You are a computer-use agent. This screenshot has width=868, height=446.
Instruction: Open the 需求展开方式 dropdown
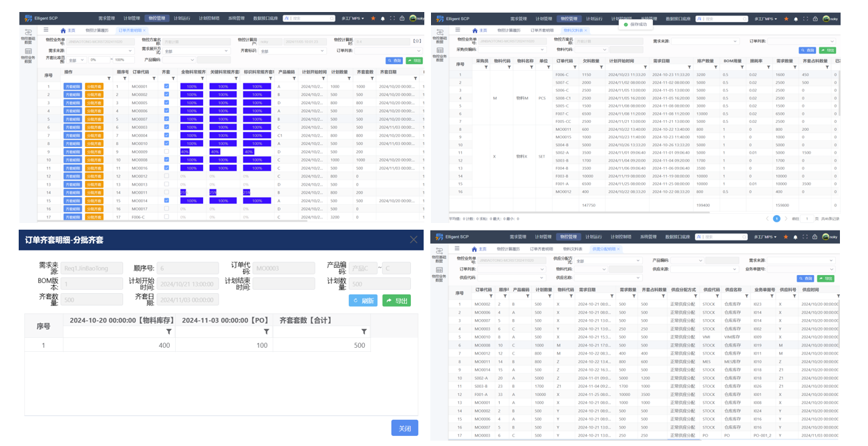point(196,51)
